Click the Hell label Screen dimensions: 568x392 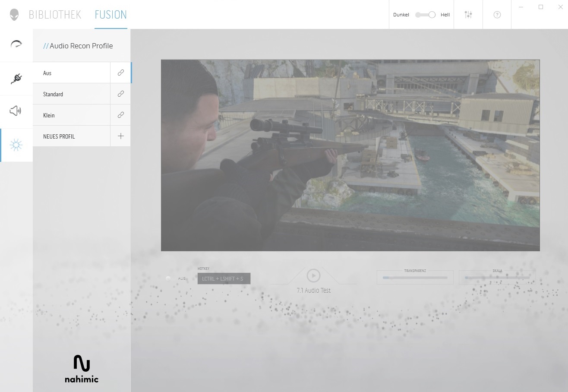click(445, 15)
